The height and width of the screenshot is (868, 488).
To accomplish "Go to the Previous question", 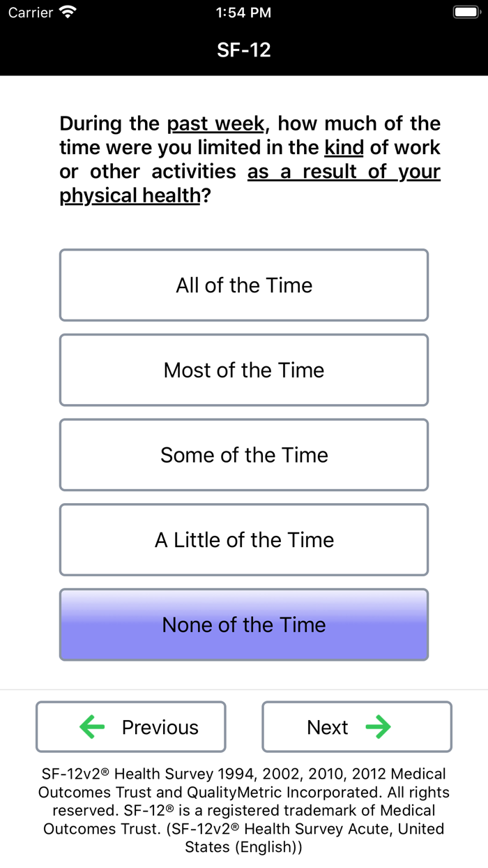I will tap(131, 727).
